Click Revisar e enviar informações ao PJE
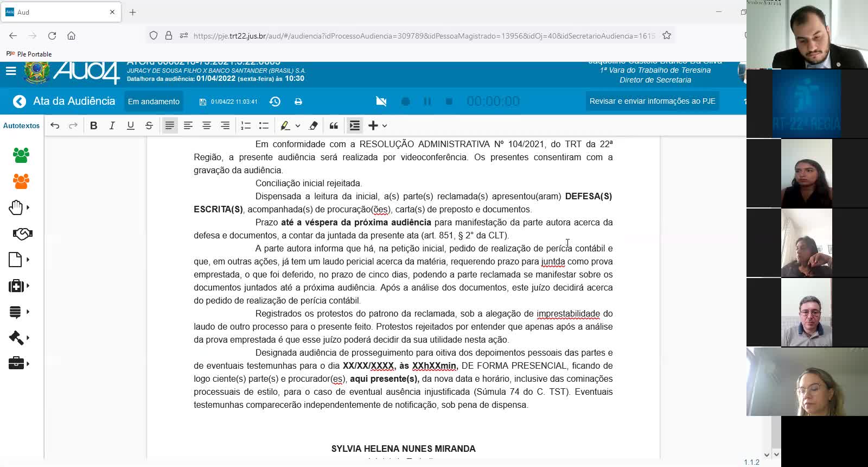This screenshot has height=467, width=868. [x=652, y=101]
